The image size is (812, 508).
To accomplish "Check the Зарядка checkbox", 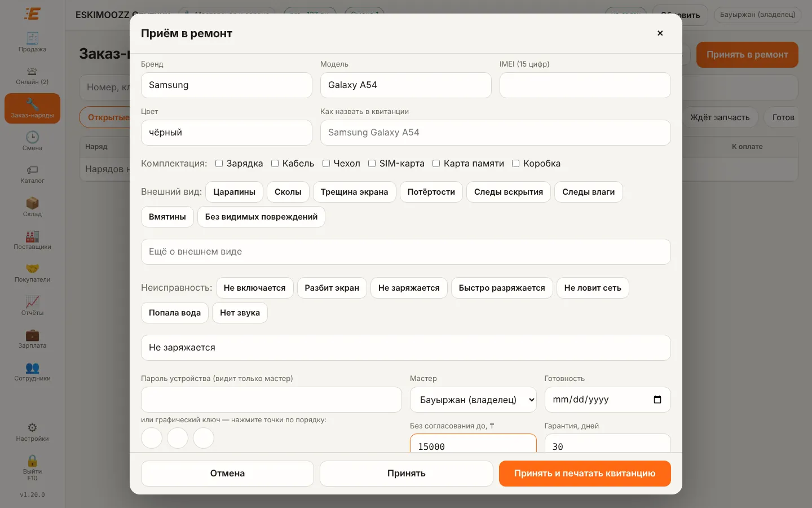I will 219,164.
